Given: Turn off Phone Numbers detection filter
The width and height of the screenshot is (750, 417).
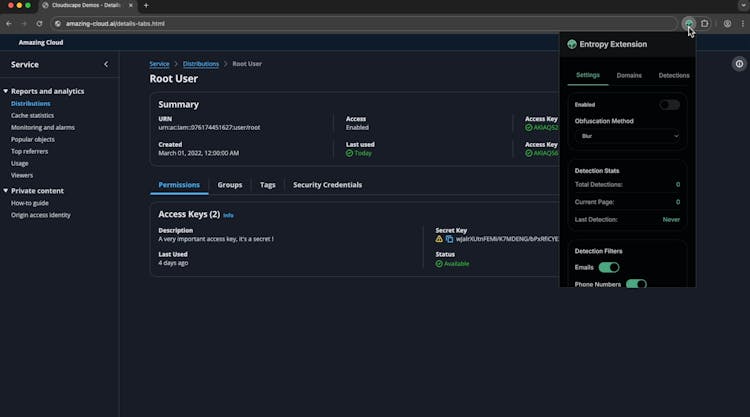Looking at the screenshot, I should 635,285.
